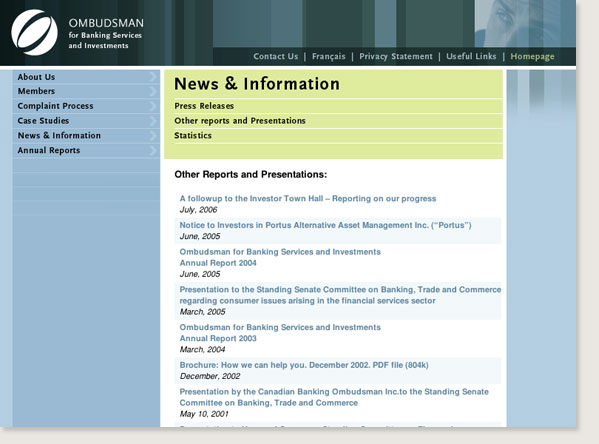Click chevron arrow beside Complaint Process
The width and height of the screenshot is (599, 444).
point(152,106)
